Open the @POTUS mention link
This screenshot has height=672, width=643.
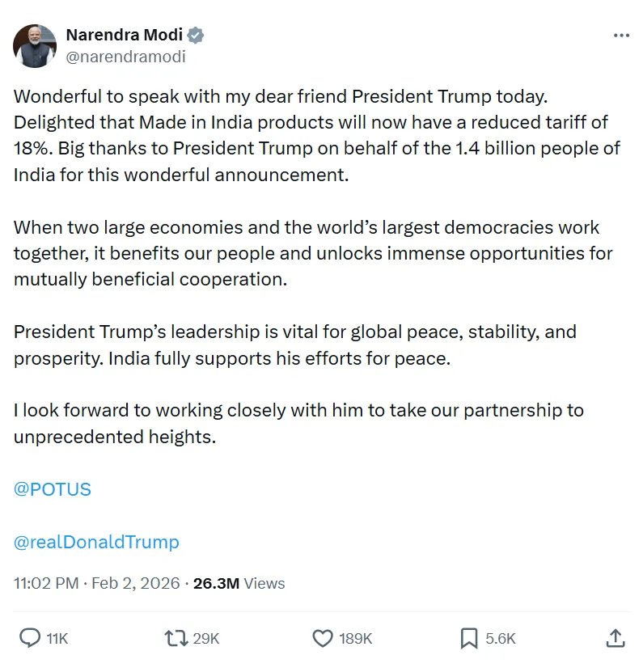(x=52, y=488)
